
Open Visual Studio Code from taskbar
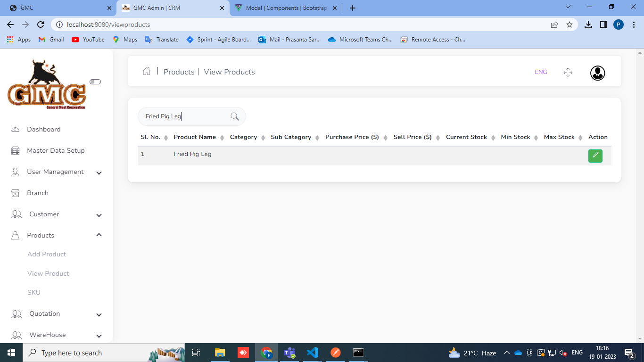click(x=312, y=353)
